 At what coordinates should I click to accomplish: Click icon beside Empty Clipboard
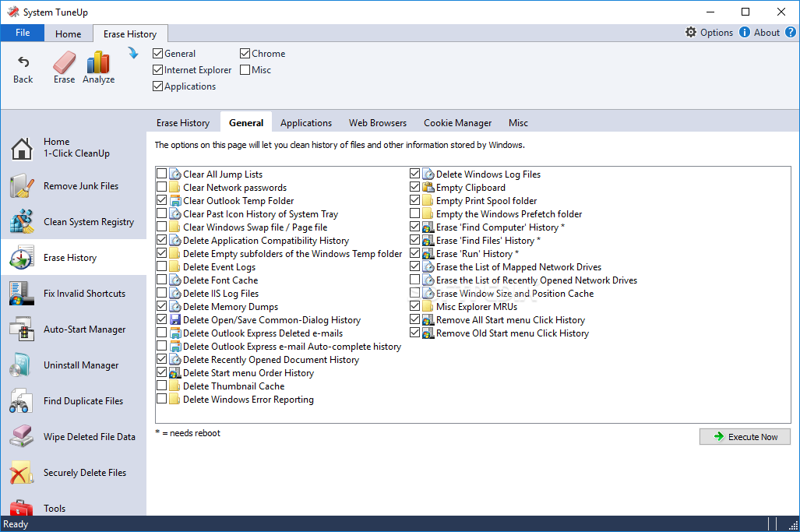(x=428, y=187)
